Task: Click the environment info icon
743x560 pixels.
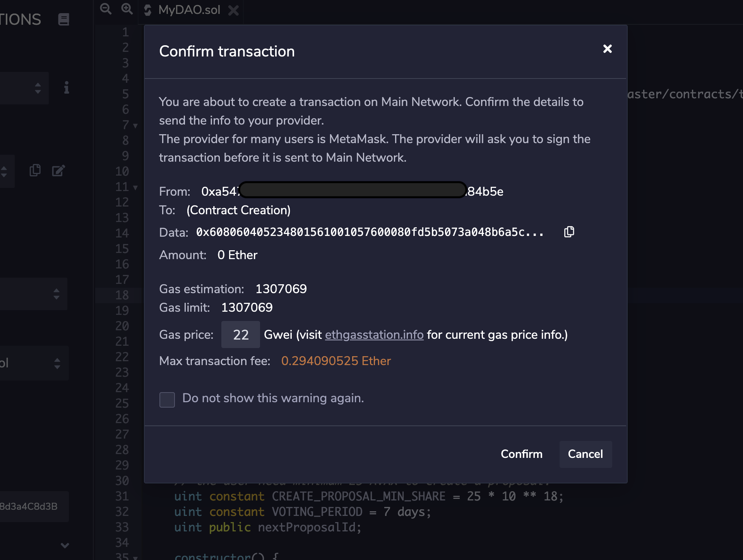Action: (67, 88)
